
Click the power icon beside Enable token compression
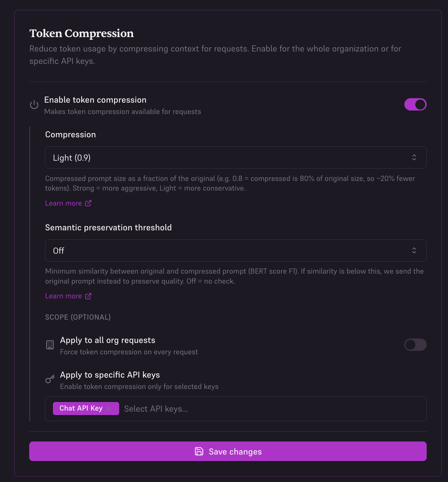[34, 104]
